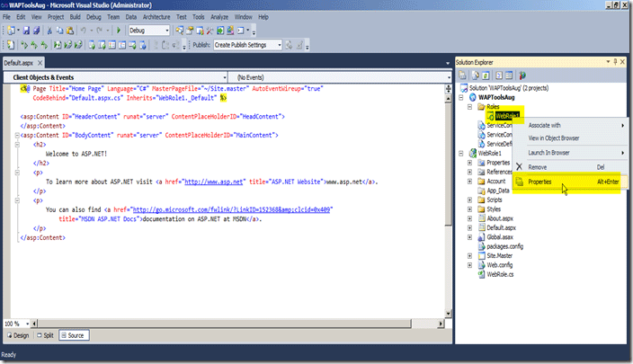Open the File menu
Image resolution: width=633 pixels, height=364 pixels.
(x=7, y=17)
